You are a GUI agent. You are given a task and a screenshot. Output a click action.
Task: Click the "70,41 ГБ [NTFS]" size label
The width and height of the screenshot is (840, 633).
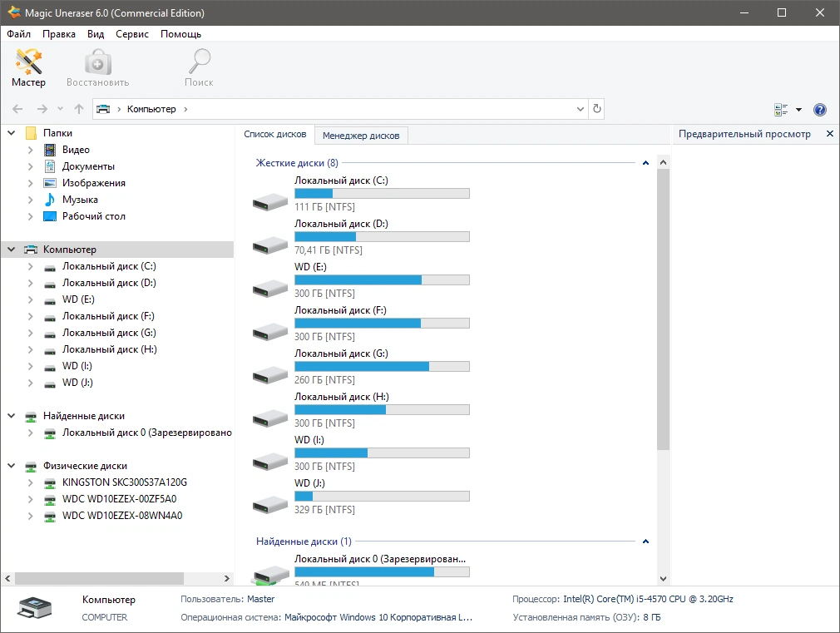pos(328,250)
